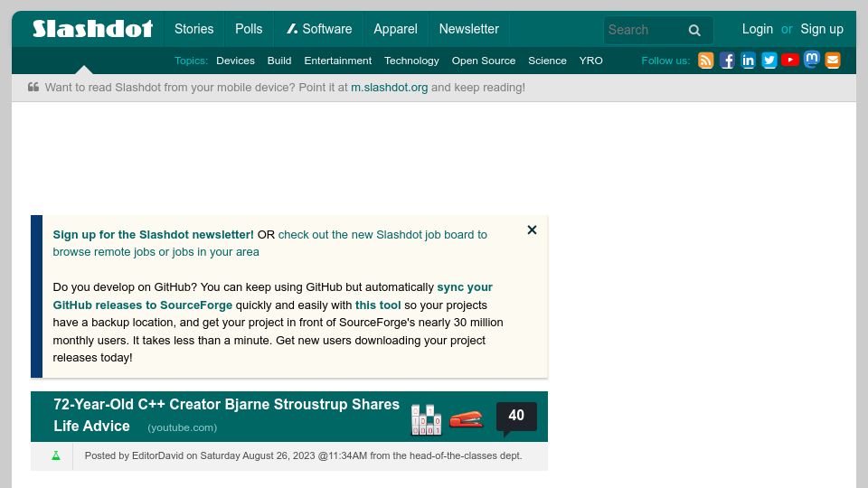
Task: Click the 'this tool' link
Action: pos(378,305)
